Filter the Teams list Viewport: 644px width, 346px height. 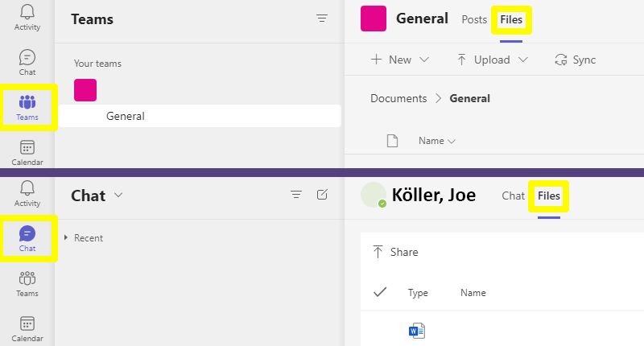point(321,18)
